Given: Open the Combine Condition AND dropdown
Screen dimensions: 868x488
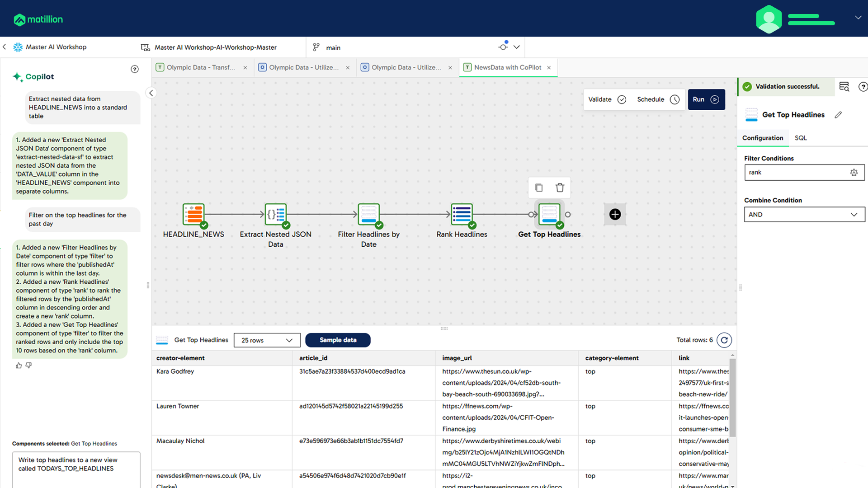Looking at the screenshot, I should [x=803, y=214].
